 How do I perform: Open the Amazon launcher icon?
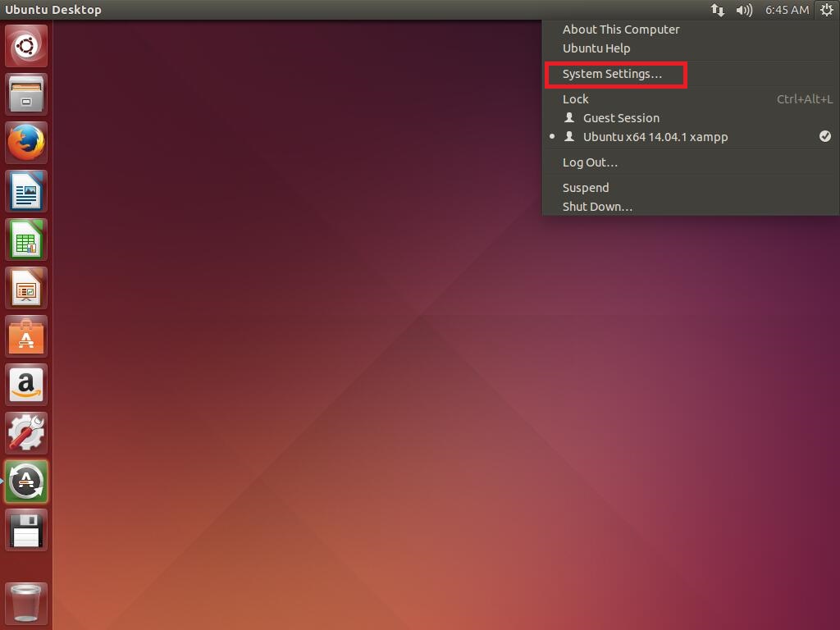[x=26, y=385]
